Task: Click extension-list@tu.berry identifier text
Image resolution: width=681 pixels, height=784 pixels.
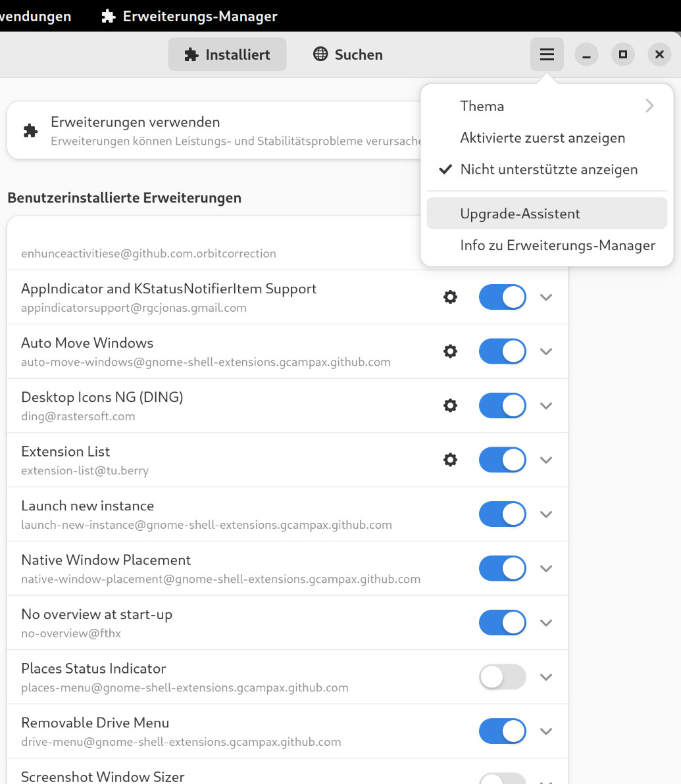Action: (85, 470)
